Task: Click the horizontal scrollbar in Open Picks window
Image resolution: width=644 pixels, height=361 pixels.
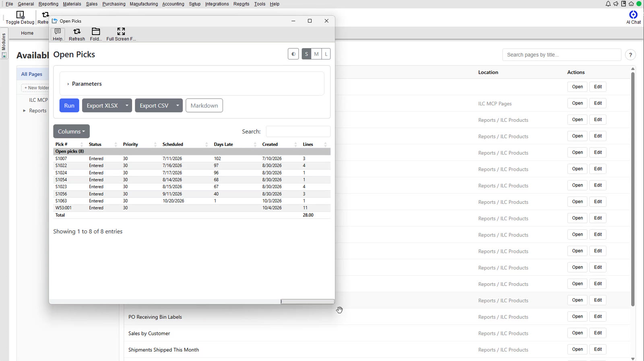Action: [308, 302]
